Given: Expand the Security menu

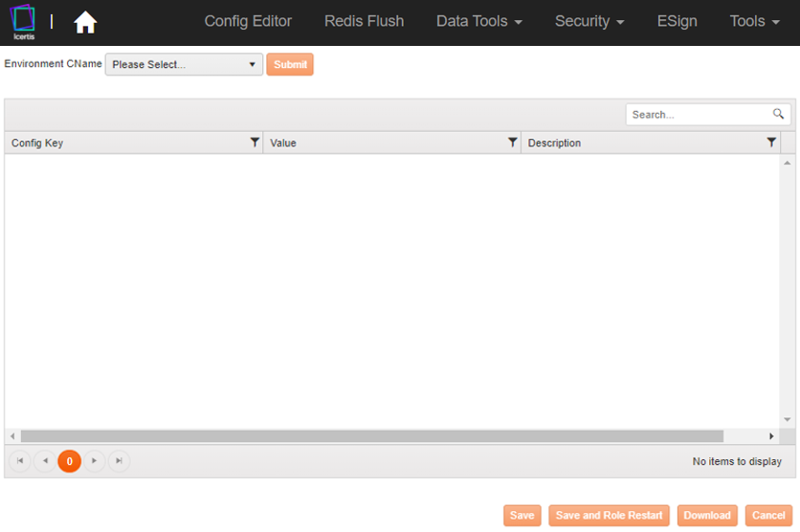Looking at the screenshot, I should coord(589,21).
